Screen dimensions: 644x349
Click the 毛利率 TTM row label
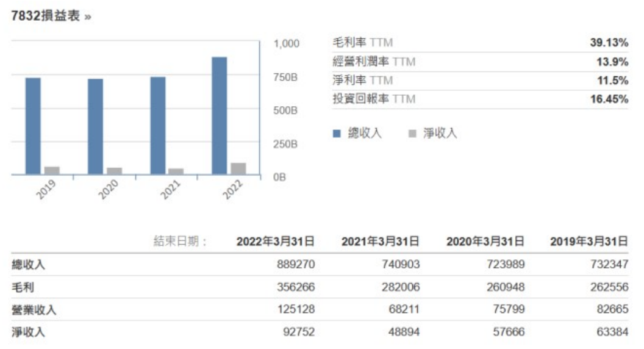pos(362,43)
